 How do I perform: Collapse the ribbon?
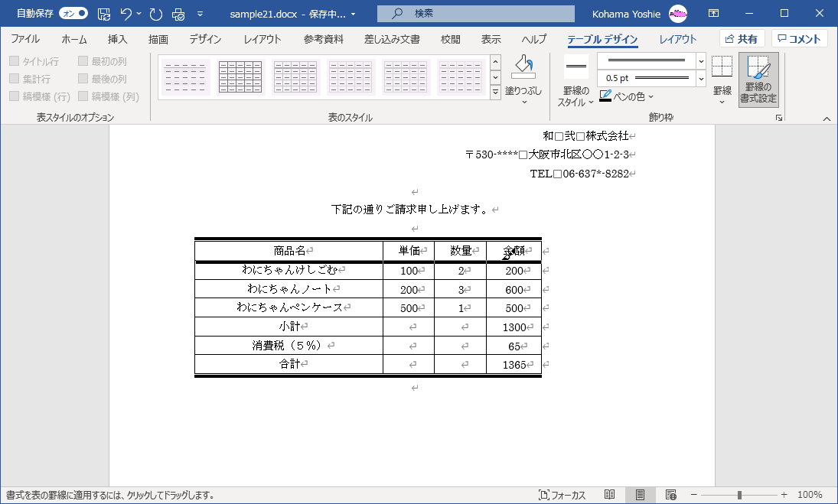(827, 119)
